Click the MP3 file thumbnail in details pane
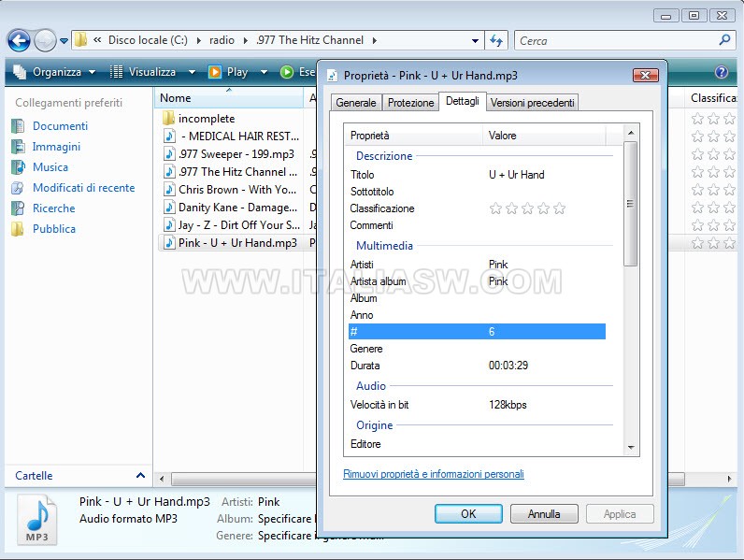Viewport: 744px width, 560px height. click(x=37, y=519)
